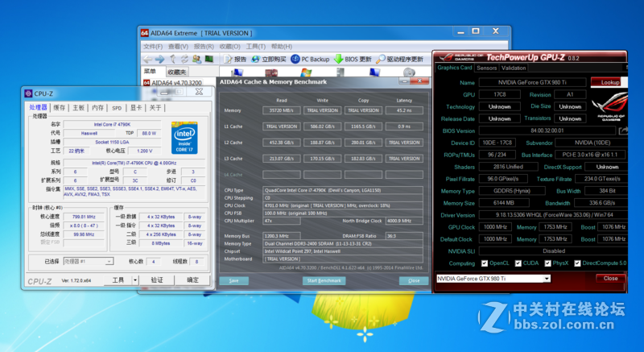
Task: Click PC Backup in AIDA64 toolbar
Action: pyautogui.click(x=310, y=59)
